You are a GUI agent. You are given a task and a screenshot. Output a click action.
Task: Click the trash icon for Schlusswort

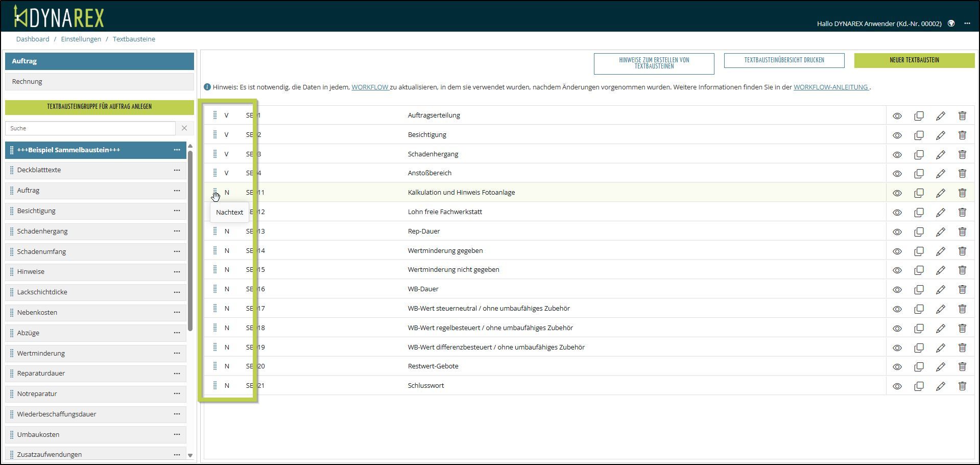pyautogui.click(x=962, y=386)
